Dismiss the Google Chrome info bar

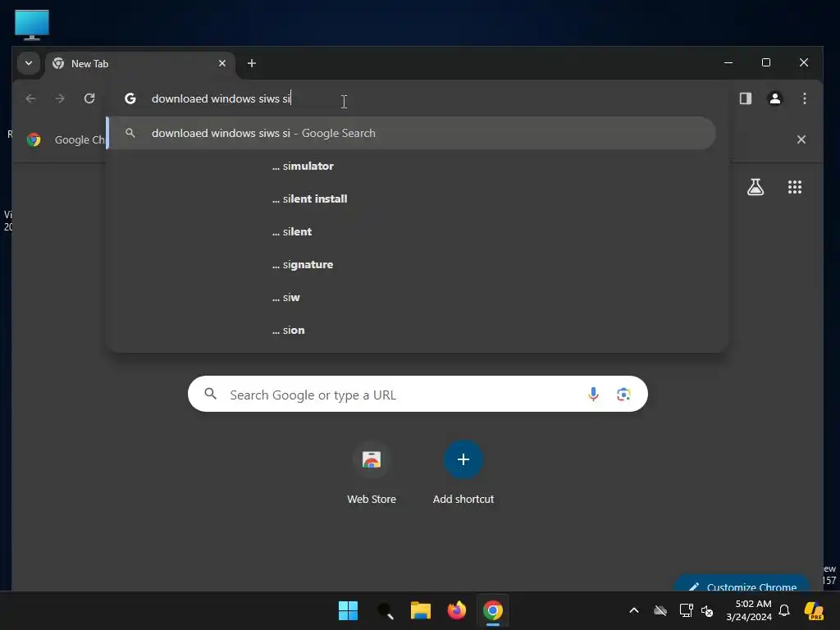(801, 139)
